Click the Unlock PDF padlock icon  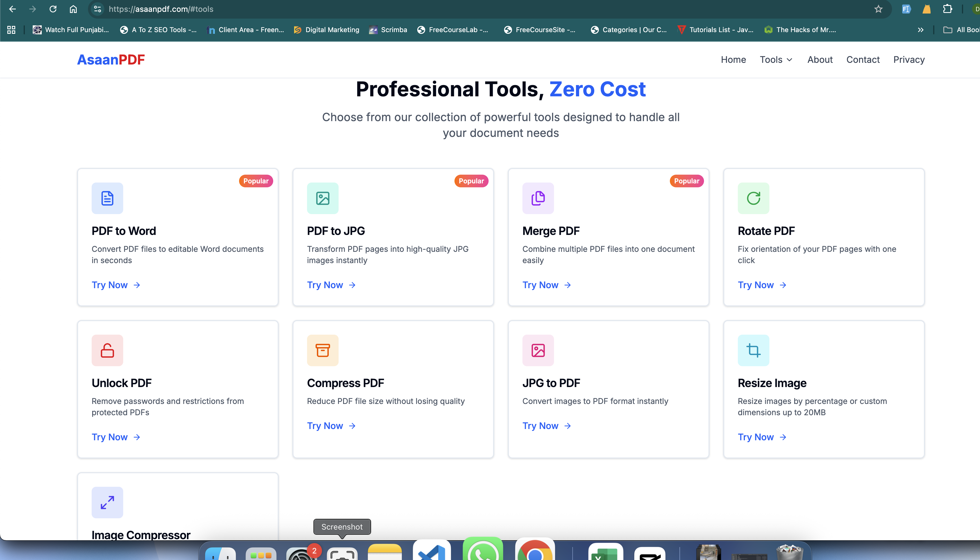tap(107, 350)
